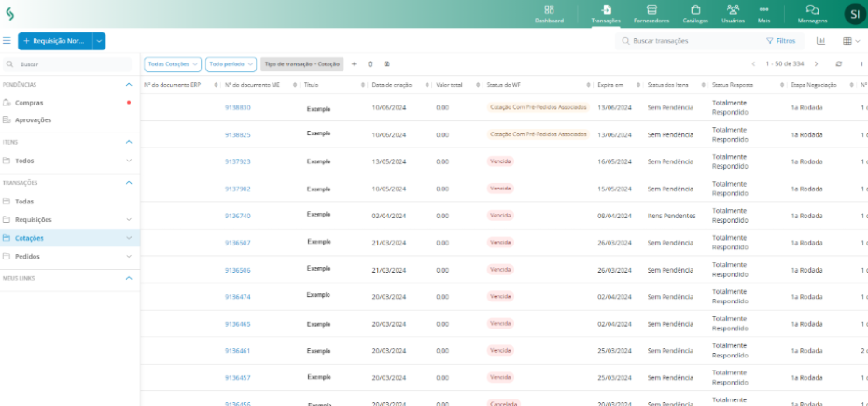Select Pedidos in the sidebar
This screenshot has width=868, height=406.
[28, 256]
